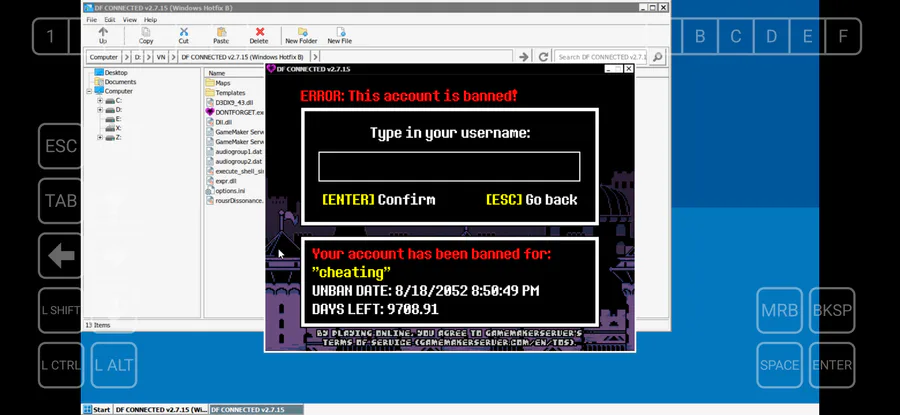Tap the on-screen BKSP key
Viewport: 900px width, 415px height.
[x=832, y=310]
